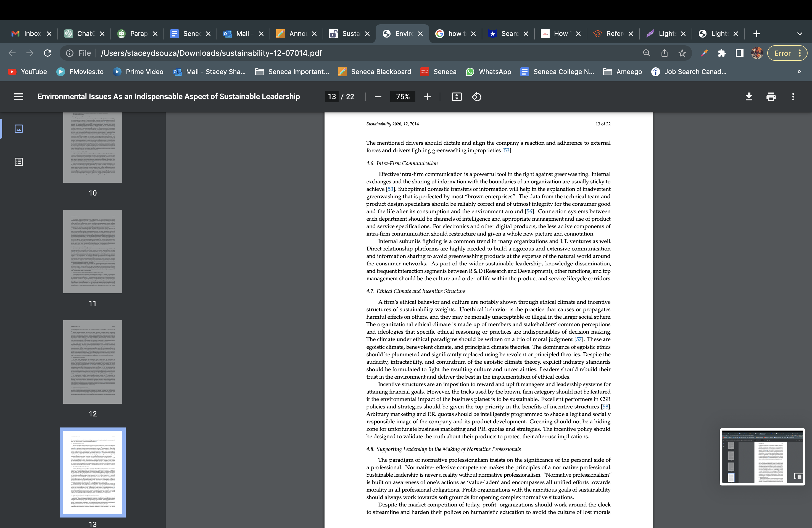Click the Chrome share icon in address bar

tap(664, 53)
